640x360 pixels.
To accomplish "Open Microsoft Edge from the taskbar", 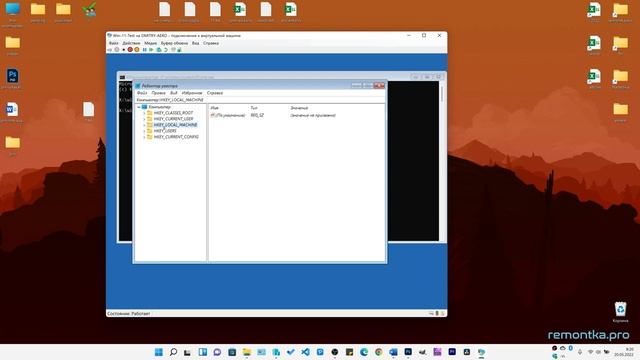I will point(364,352).
